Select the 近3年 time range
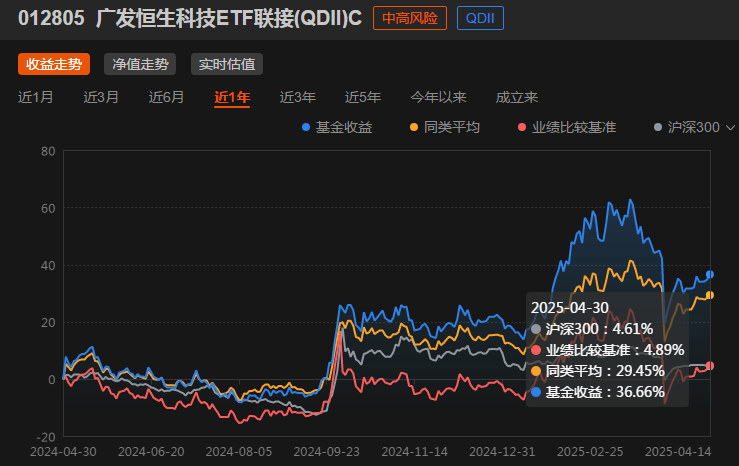Viewport: 739px width, 466px height. [297, 97]
